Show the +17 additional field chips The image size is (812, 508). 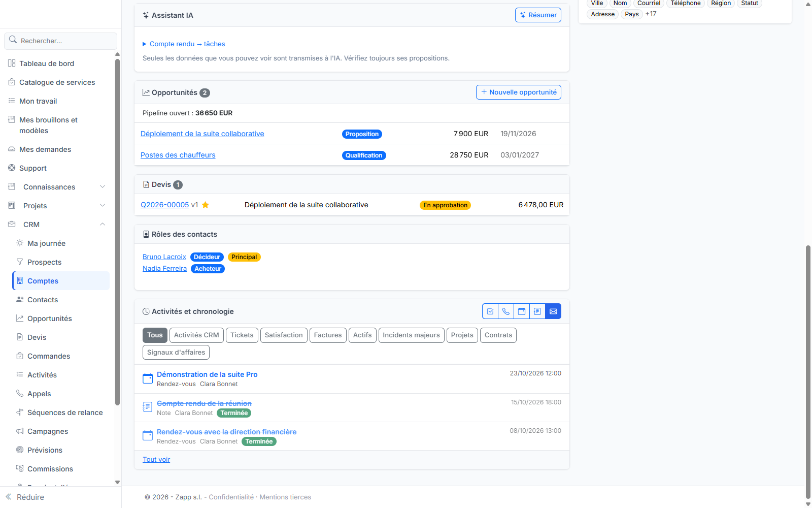[x=651, y=14]
